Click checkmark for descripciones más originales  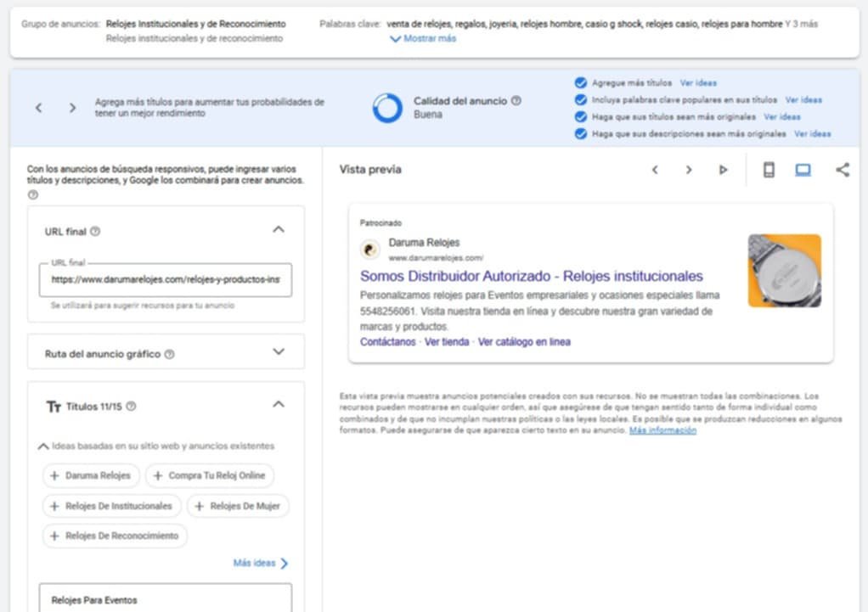580,134
